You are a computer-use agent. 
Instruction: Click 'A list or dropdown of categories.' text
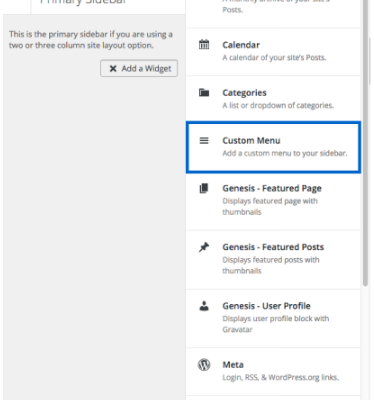[x=278, y=105]
